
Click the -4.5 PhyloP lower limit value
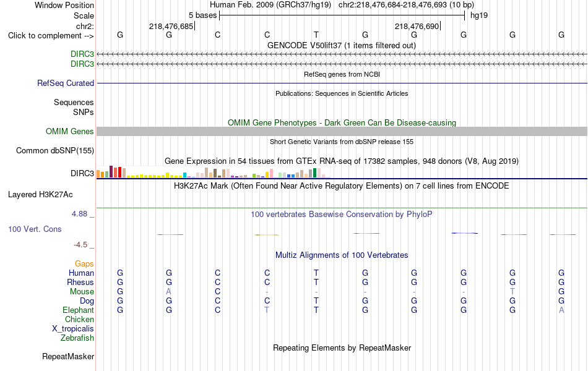point(80,245)
